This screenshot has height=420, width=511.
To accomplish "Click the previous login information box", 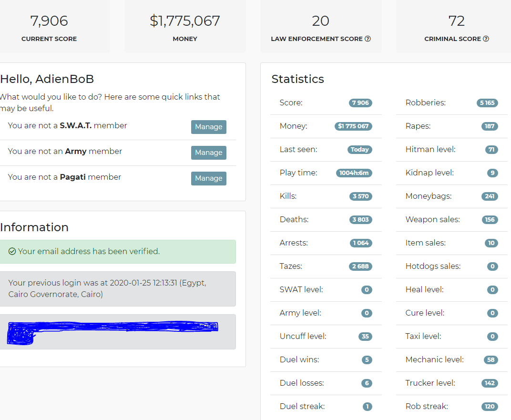I will click(118, 289).
